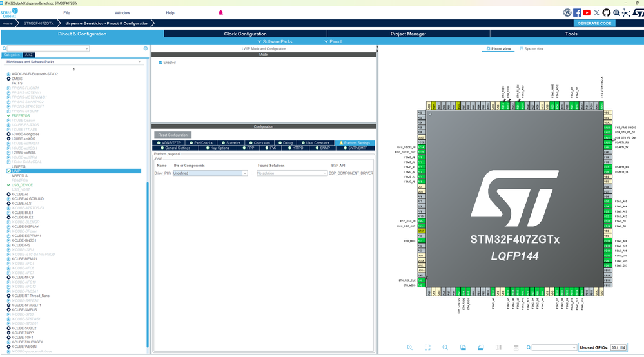644x357 pixels.
Task: Click the GENERATE CODE button
Action: coord(594,23)
